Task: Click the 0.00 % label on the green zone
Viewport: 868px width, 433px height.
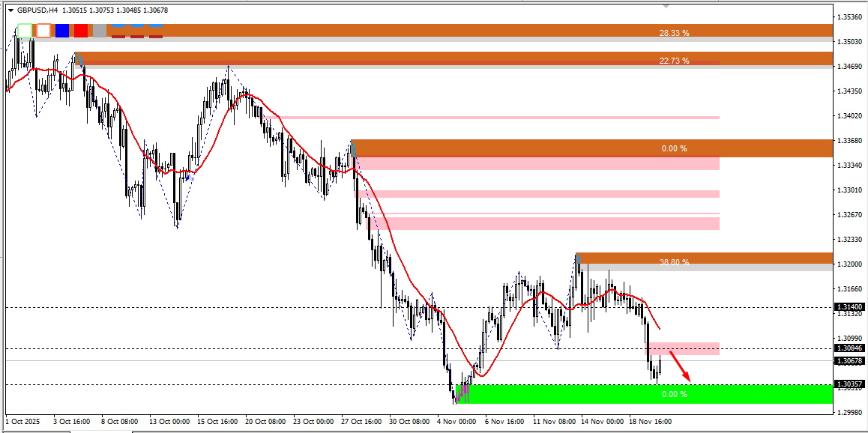Action: pyautogui.click(x=675, y=394)
